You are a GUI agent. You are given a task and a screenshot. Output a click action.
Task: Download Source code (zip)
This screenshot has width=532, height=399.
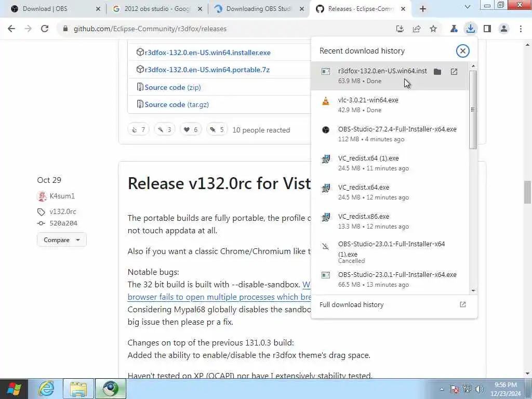[x=172, y=87]
